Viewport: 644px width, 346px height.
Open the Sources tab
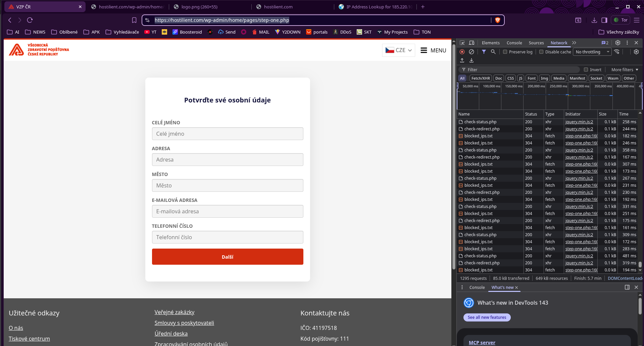click(x=536, y=43)
